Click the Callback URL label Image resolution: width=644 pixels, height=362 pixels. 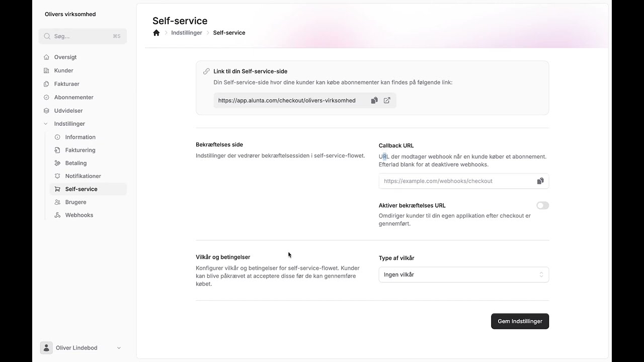pyautogui.click(x=396, y=146)
